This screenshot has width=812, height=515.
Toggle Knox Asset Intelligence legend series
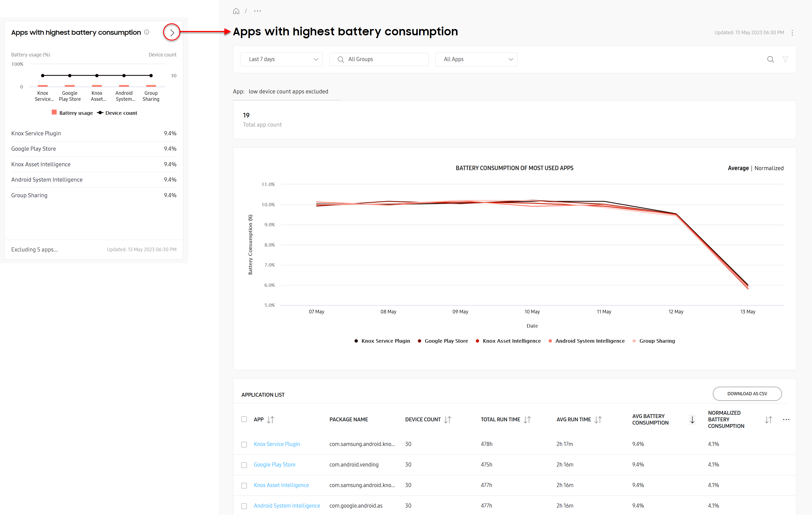pos(508,341)
